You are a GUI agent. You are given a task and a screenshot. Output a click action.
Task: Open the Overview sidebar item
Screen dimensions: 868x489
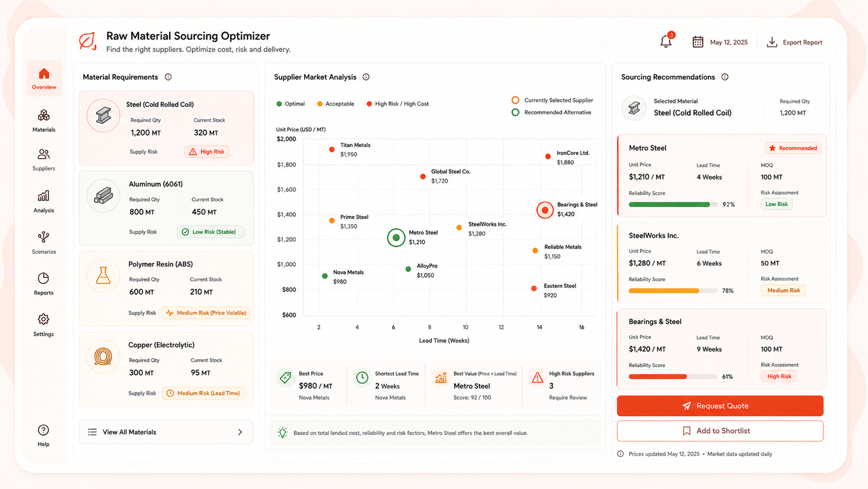[44, 78]
